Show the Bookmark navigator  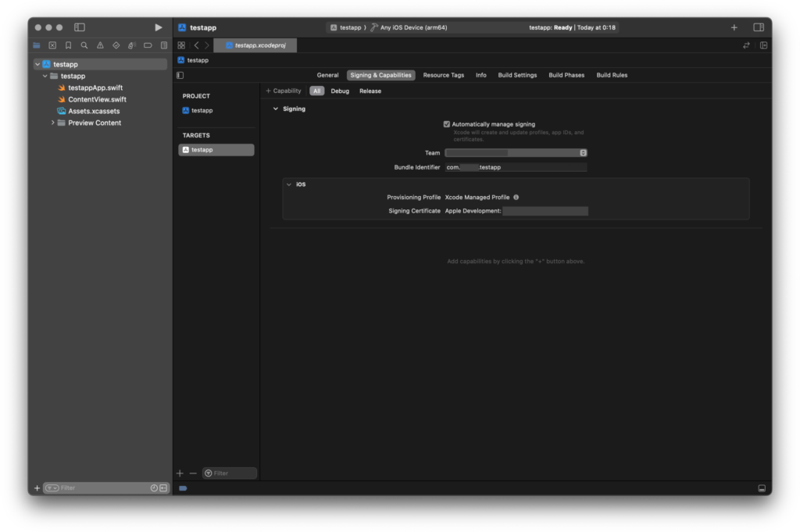(x=69, y=45)
